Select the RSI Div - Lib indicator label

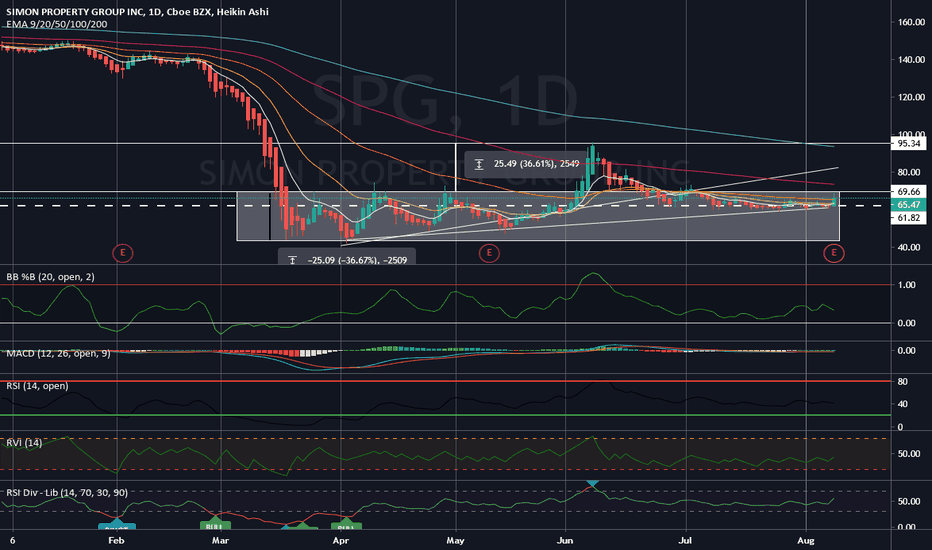click(67, 492)
